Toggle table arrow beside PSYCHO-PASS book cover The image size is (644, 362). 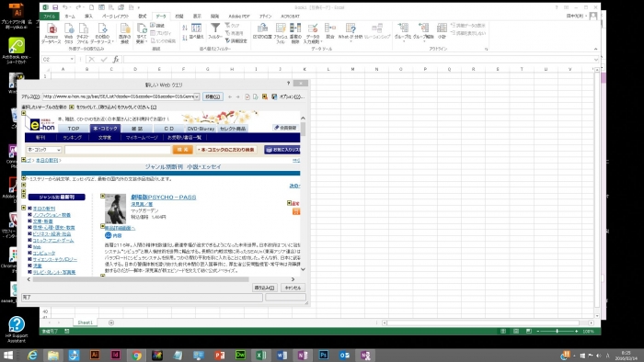pos(103,197)
